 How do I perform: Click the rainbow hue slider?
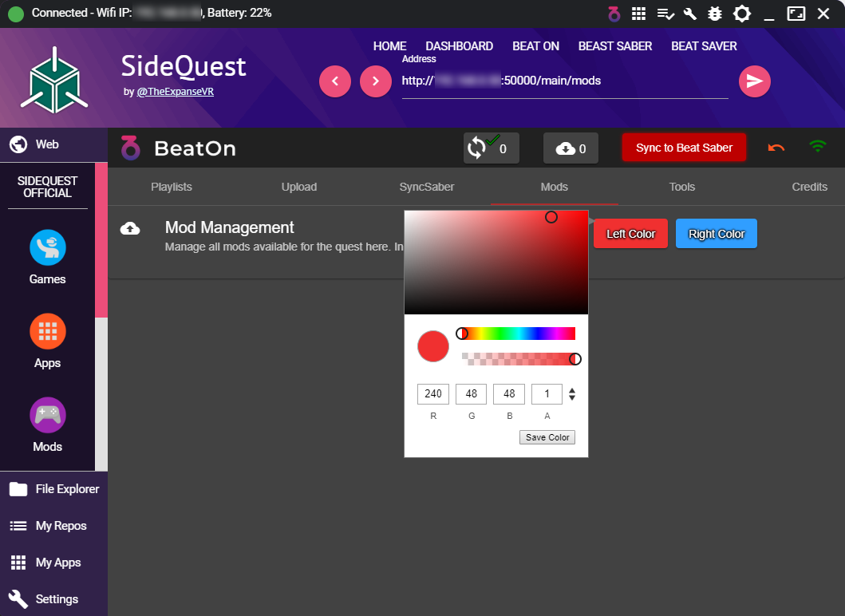pos(518,334)
